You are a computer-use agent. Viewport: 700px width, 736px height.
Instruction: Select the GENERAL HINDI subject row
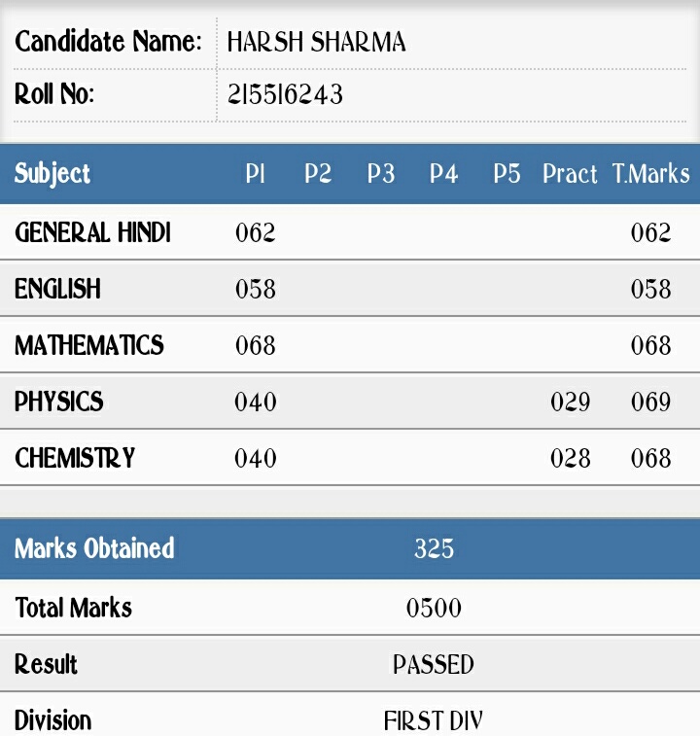click(x=350, y=232)
